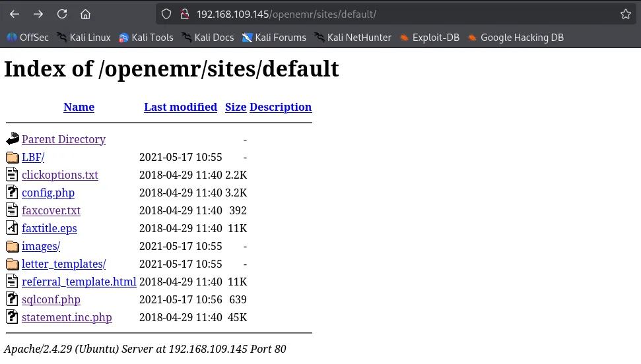
Task: Open the Exploit-DB bookmark
Action: pyautogui.click(x=429, y=38)
